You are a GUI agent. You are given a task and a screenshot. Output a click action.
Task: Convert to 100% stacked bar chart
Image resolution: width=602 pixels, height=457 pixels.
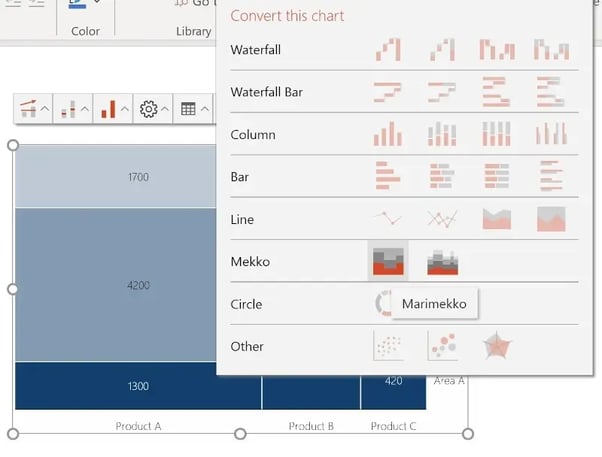coord(497,176)
